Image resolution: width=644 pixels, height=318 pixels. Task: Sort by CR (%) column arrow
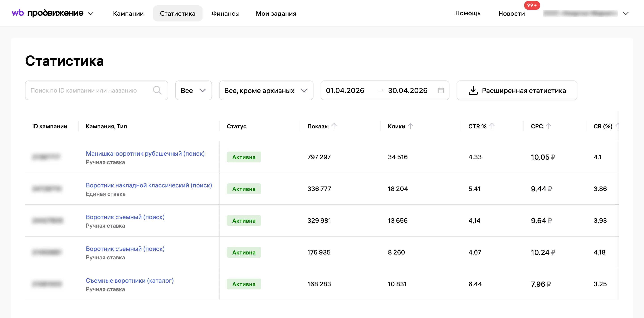(x=617, y=126)
